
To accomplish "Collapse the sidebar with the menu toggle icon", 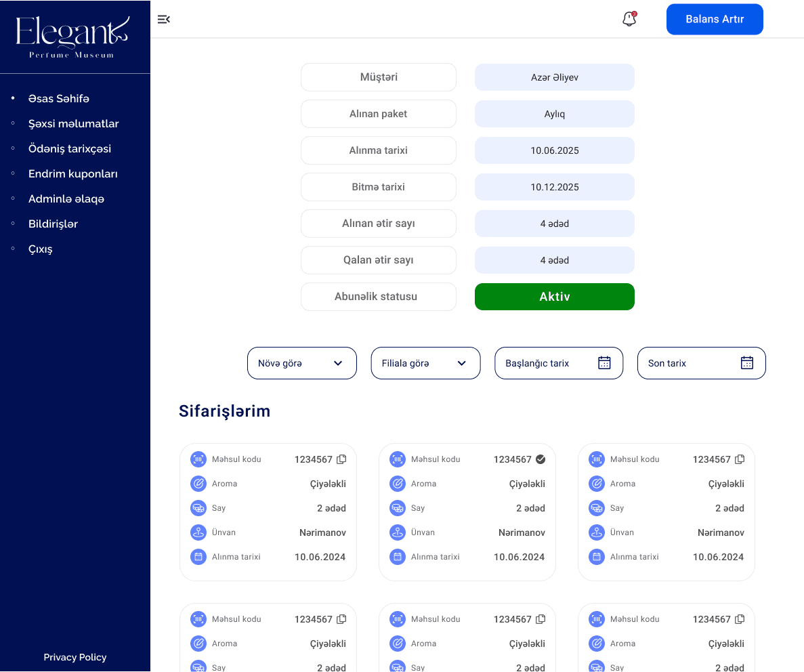I will [x=163, y=20].
